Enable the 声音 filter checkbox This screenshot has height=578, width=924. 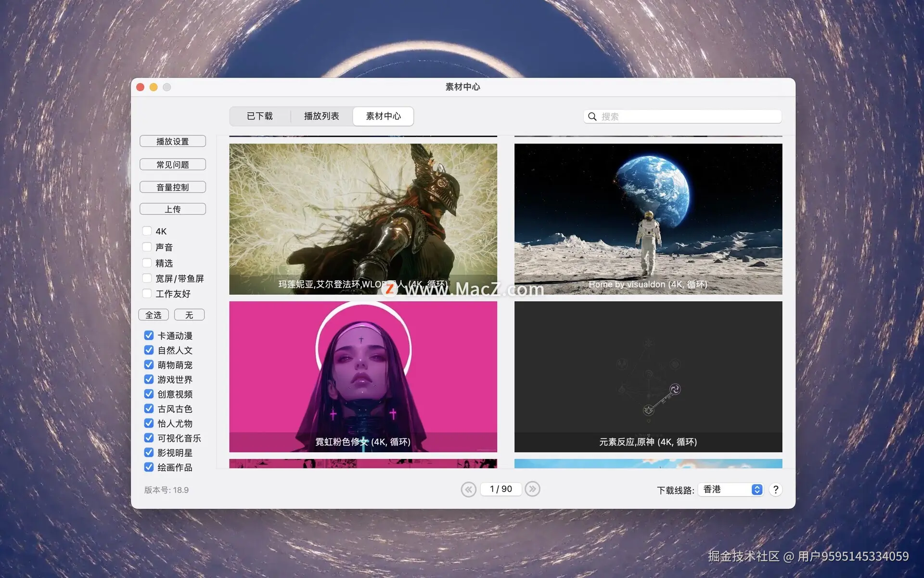pyautogui.click(x=147, y=247)
